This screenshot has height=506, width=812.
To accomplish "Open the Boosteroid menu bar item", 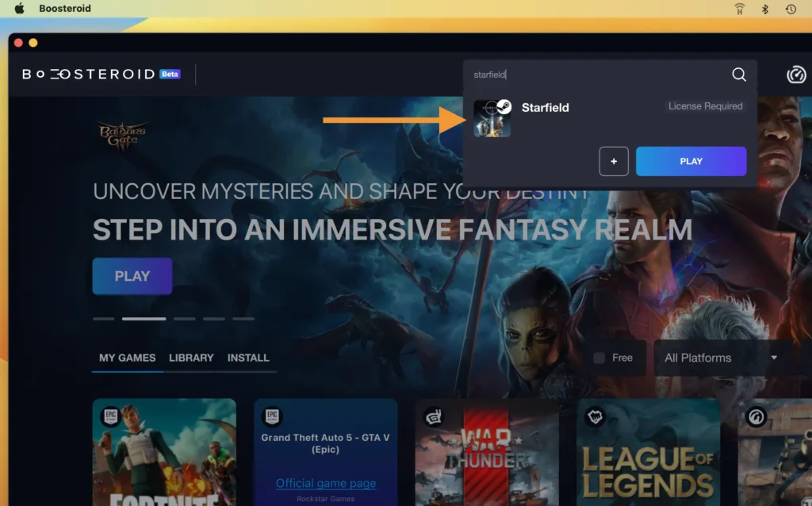I will coord(65,8).
